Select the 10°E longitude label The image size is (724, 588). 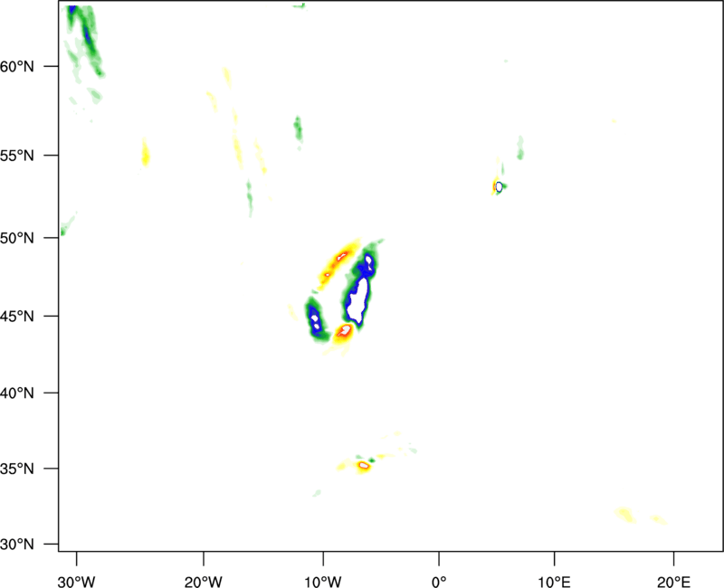[555, 582]
